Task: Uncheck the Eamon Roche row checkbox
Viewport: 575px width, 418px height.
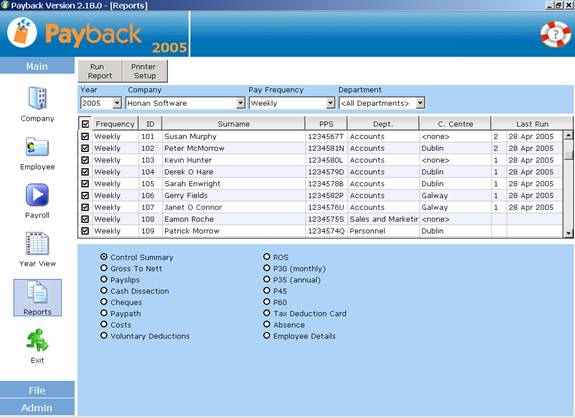Action: pos(85,219)
